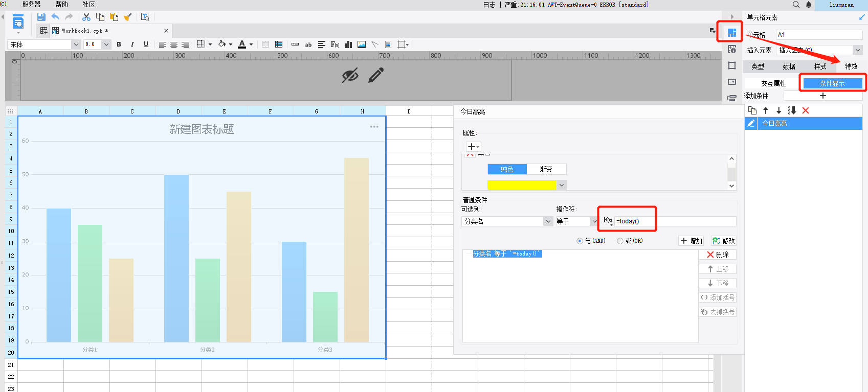This screenshot has width=868, height=392.
Task: Insert slash line icon
Action: point(375,44)
